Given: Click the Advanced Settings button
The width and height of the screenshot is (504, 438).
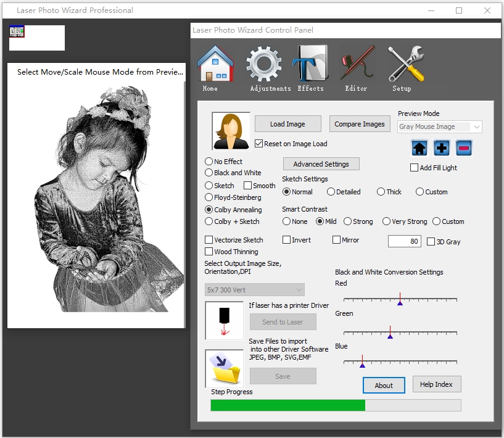Looking at the screenshot, I should [x=321, y=164].
